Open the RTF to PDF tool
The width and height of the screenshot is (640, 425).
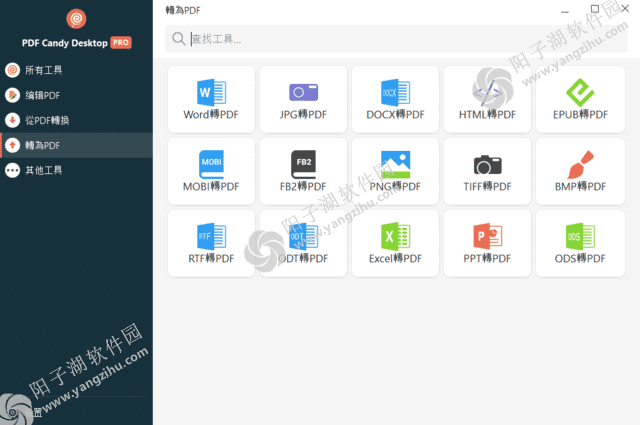click(211, 243)
